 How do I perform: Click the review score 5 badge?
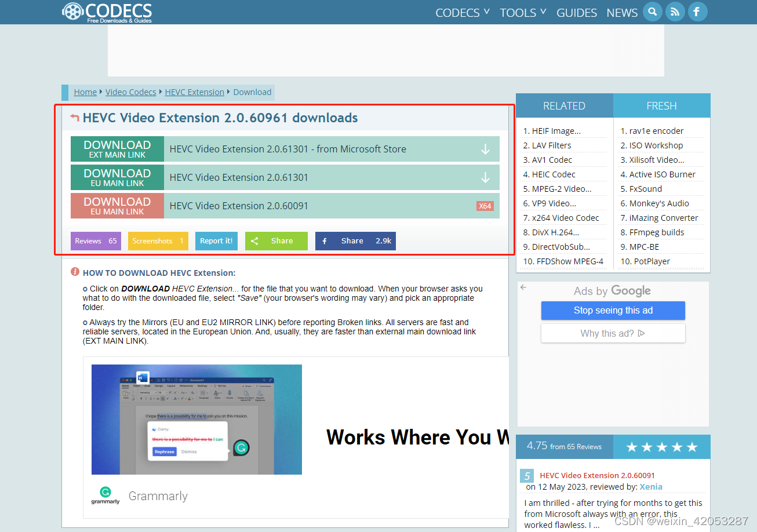pos(527,476)
